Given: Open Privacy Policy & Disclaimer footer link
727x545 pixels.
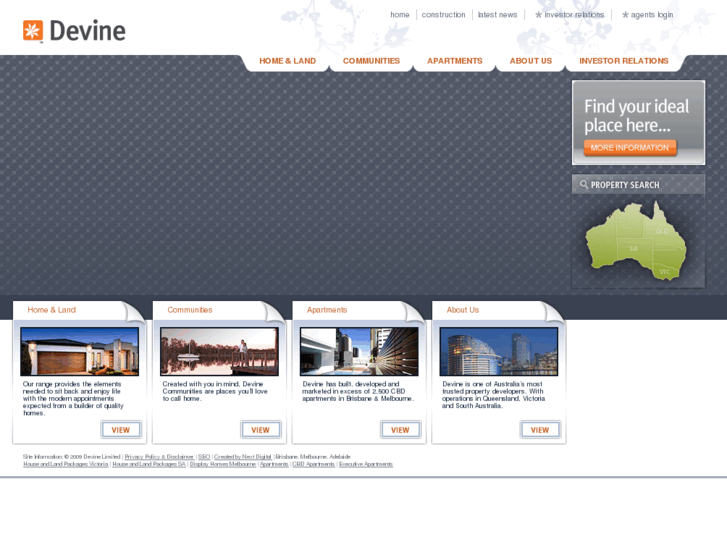Looking at the screenshot, I should [x=159, y=457].
